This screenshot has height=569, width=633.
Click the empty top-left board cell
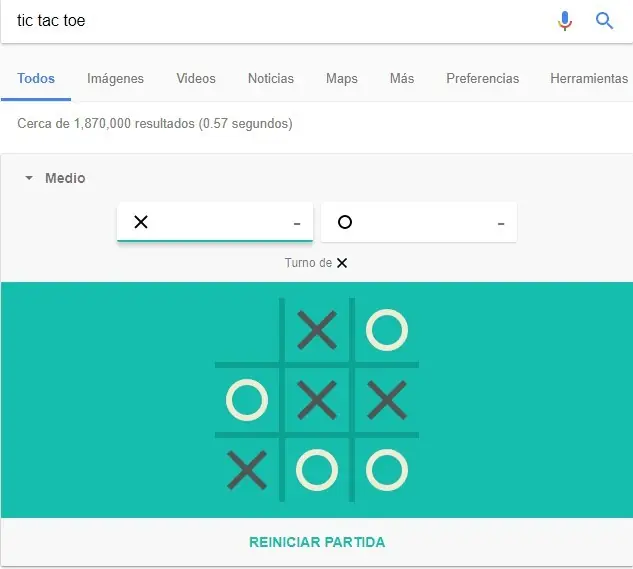(x=247, y=331)
